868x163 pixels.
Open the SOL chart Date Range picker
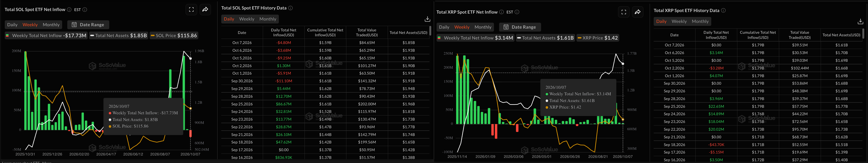[x=88, y=25]
